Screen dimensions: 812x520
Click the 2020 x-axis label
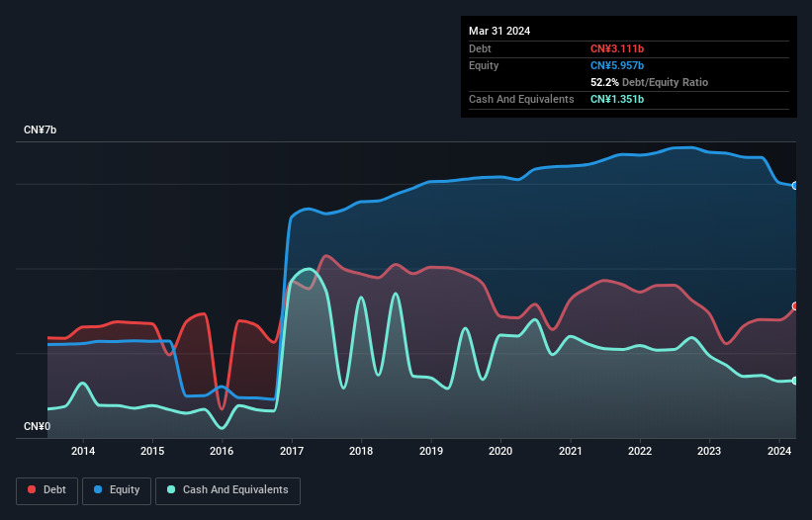click(x=500, y=451)
